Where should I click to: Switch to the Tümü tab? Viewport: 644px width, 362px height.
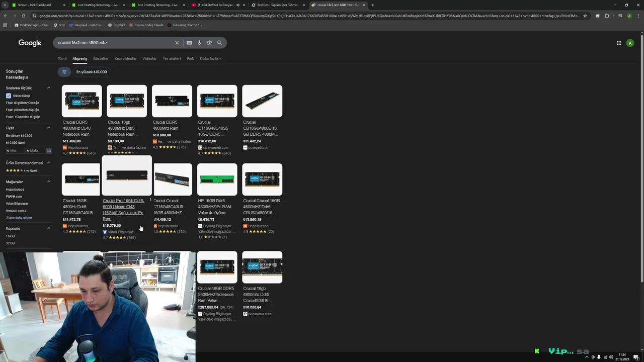click(62, 59)
